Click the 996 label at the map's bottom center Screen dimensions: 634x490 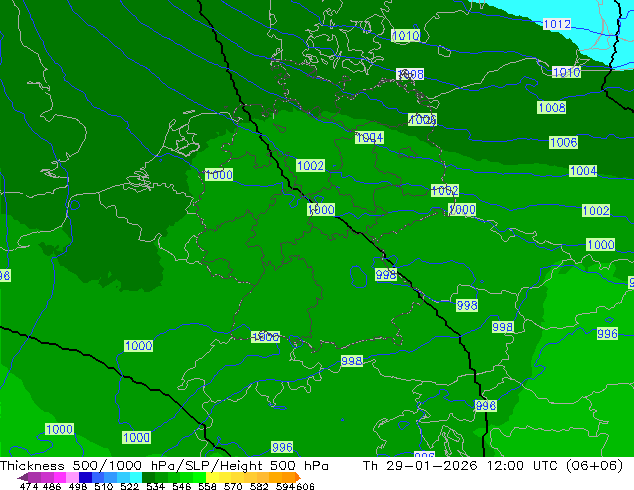pos(282,448)
